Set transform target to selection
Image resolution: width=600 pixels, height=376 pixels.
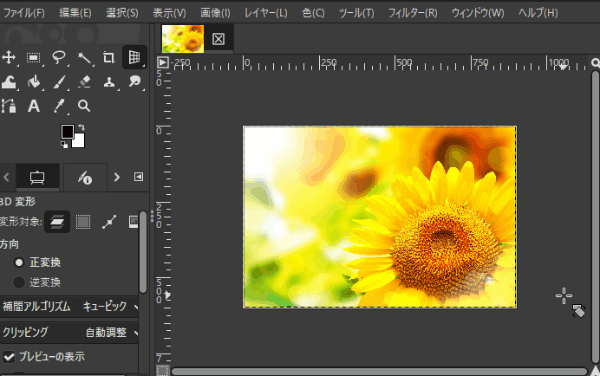pos(83,222)
